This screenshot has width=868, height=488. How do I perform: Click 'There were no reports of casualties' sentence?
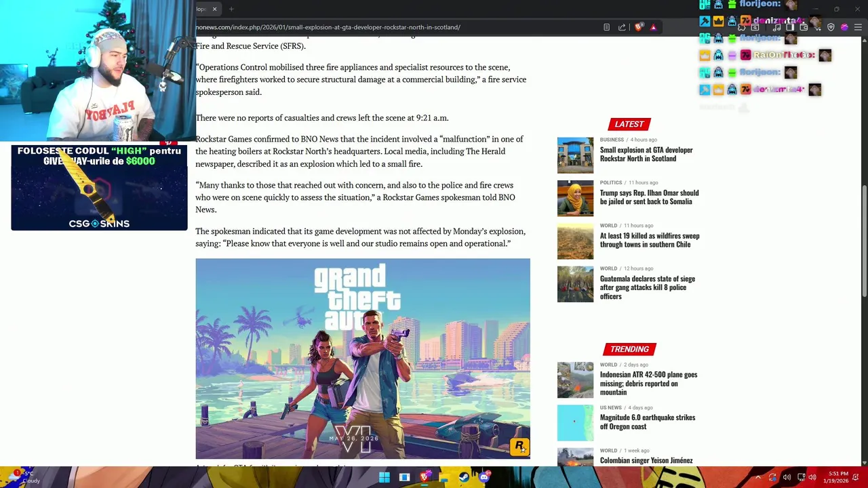click(x=321, y=118)
